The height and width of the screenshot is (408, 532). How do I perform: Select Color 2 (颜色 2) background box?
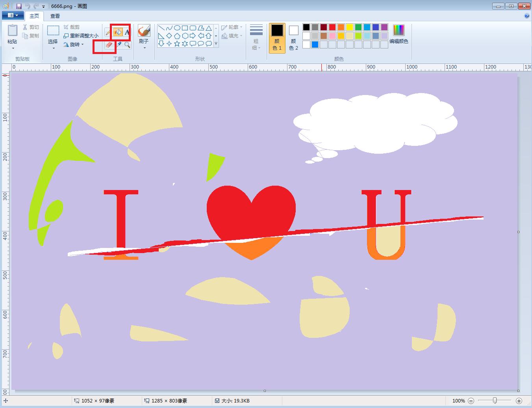click(x=293, y=38)
